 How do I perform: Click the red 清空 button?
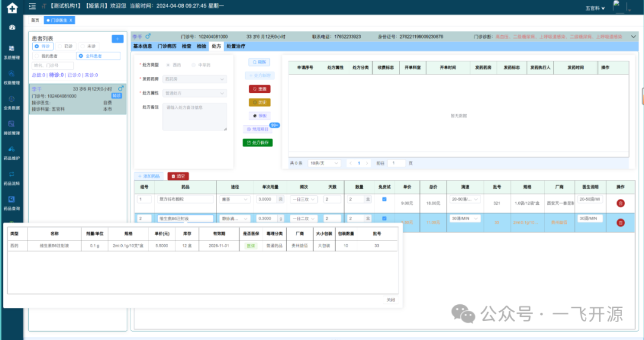(178, 176)
